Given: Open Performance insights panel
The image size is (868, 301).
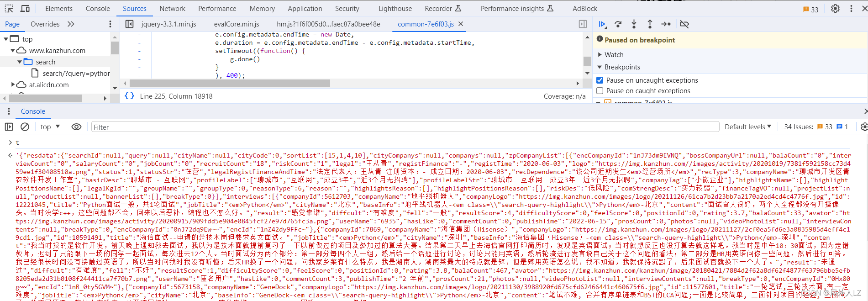Looking at the screenshot, I should click(517, 8).
